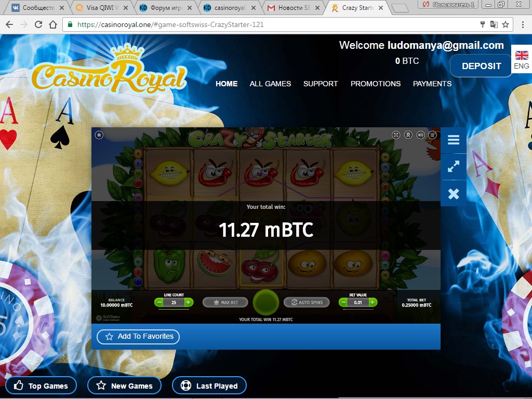The image size is (532, 399).
Task: Go back in browser history
Action: (9, 24)
